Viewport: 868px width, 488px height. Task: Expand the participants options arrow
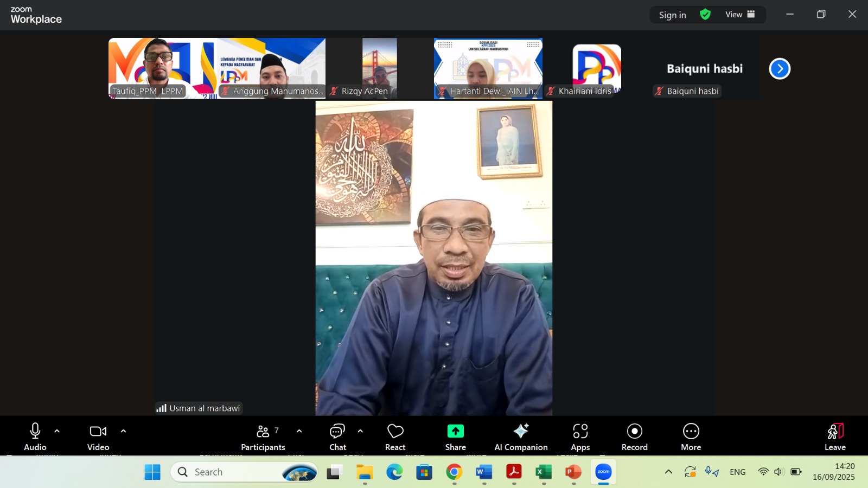[x=299, y=432]
